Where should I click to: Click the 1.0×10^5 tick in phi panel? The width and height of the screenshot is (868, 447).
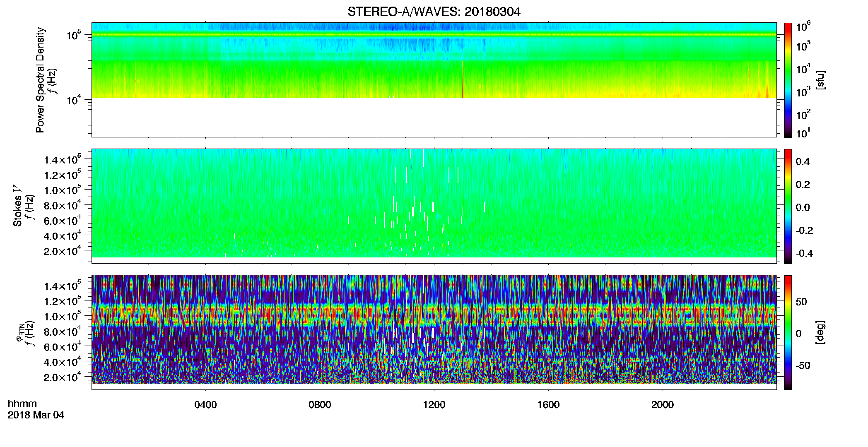pyautogui.click(x=63, y=316)
